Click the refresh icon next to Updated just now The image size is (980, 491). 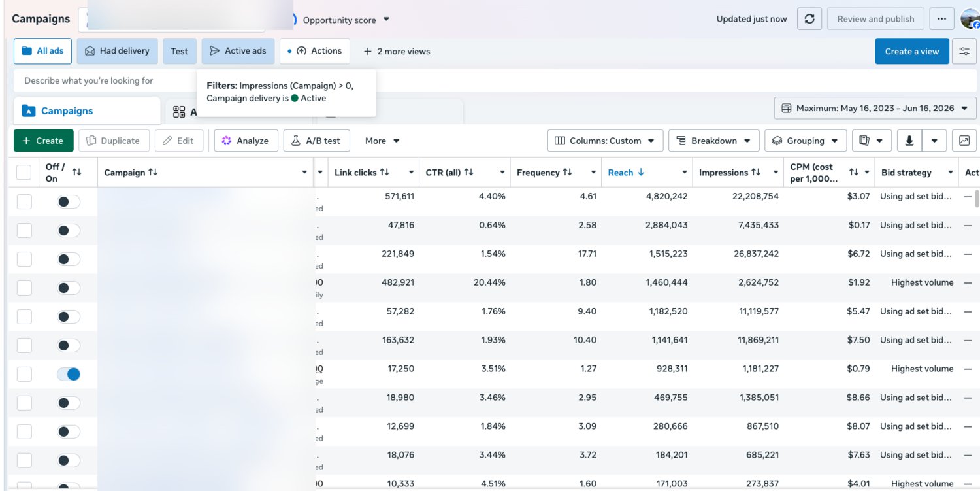pos(809,19)
